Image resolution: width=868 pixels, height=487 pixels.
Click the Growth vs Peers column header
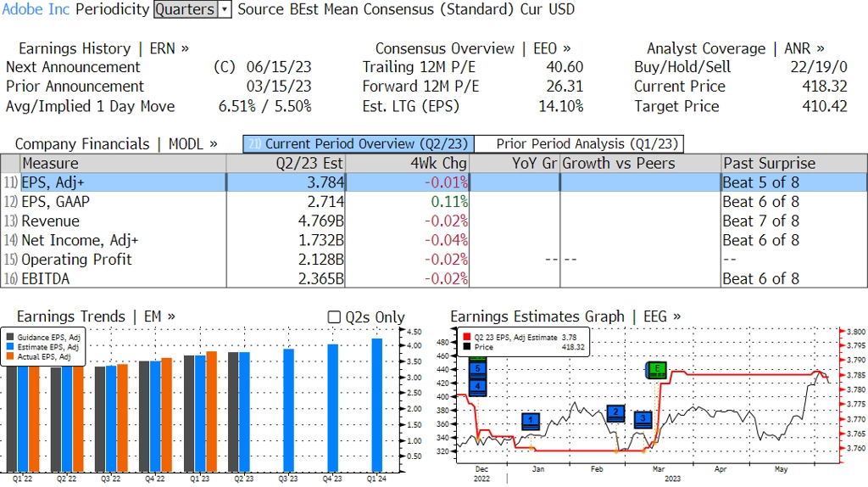(x=641, y=164)
